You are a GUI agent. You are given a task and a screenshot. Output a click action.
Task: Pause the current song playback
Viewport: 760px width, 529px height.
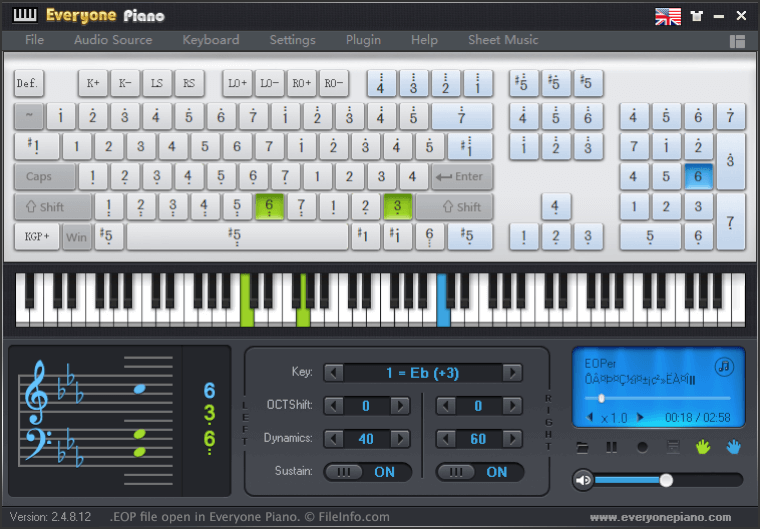pyautogui.click(x=612, y=446)
